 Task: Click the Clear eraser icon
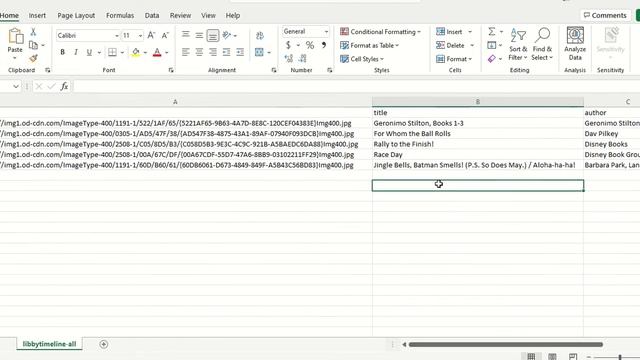[x=492, y=59]
